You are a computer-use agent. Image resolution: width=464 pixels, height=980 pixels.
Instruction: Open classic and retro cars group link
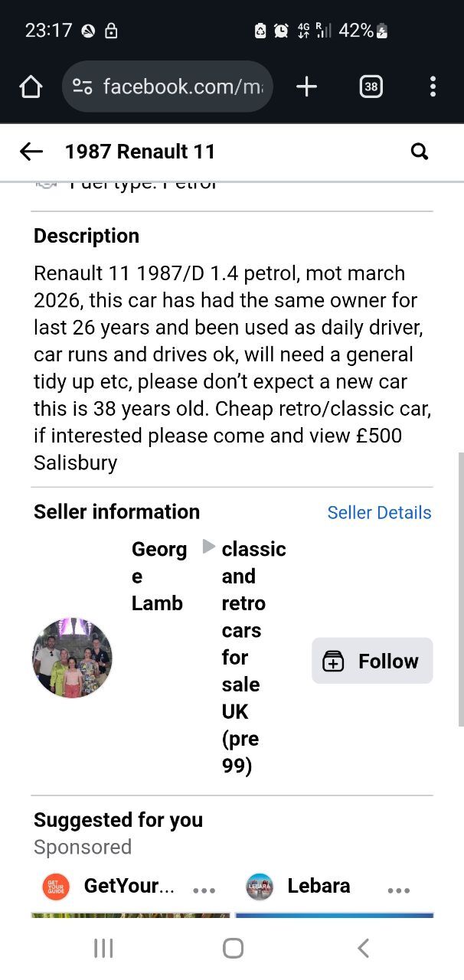(x=253, y=657)
